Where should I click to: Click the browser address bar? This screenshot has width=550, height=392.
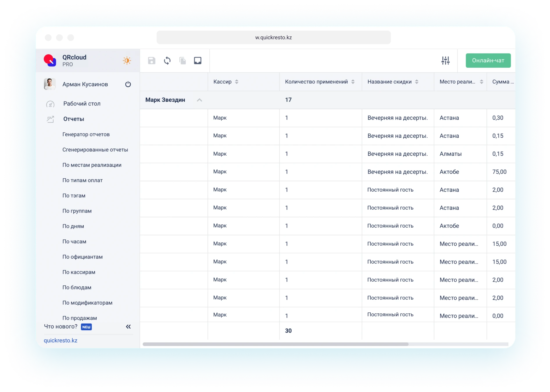[x=274, y=37]
